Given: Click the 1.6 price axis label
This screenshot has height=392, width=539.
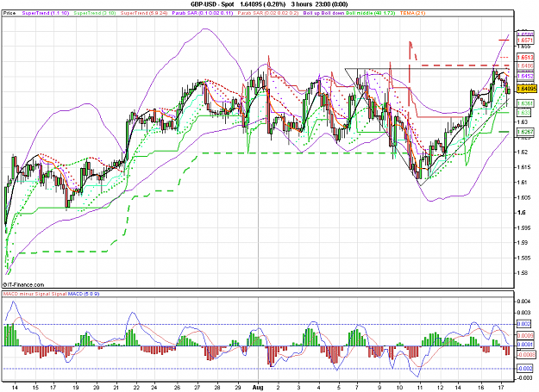Looking at the screenshot, I should [522, 213].
